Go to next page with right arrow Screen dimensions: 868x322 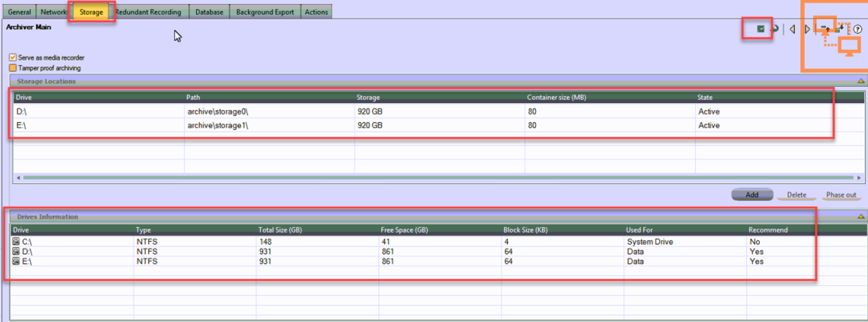[806, 30]
